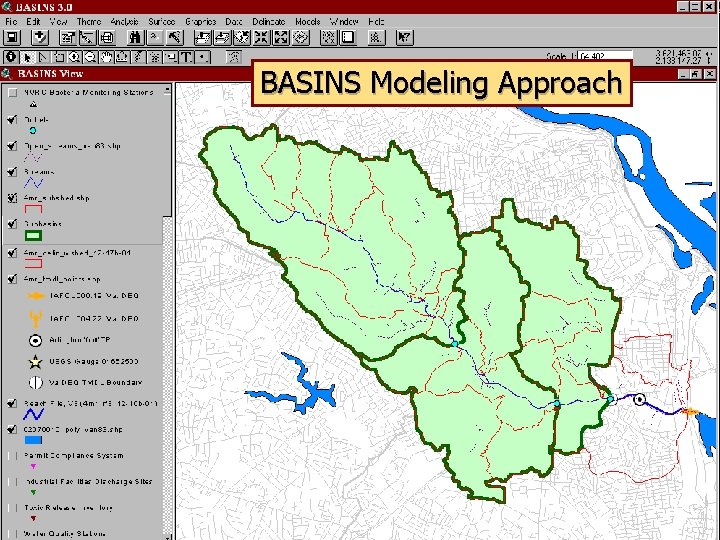Click the Scale input field
Viewport: 720px width, 540px height.
coord(605,56)
